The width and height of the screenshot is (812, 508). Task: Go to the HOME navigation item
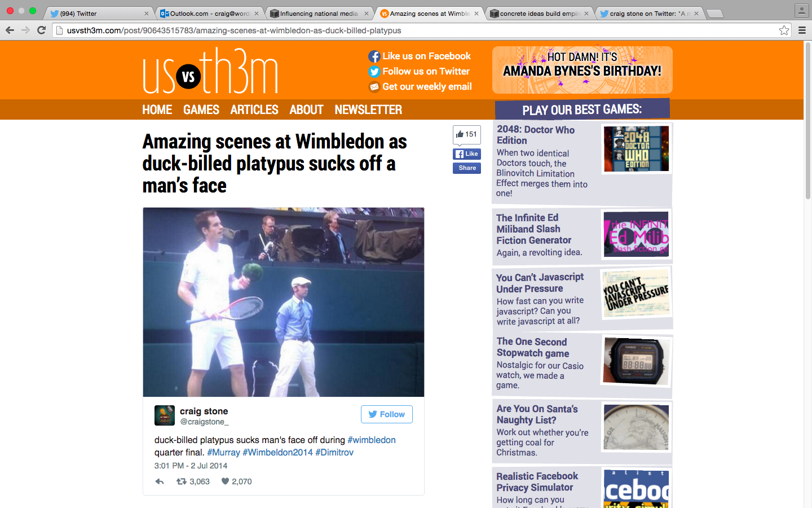157,110
